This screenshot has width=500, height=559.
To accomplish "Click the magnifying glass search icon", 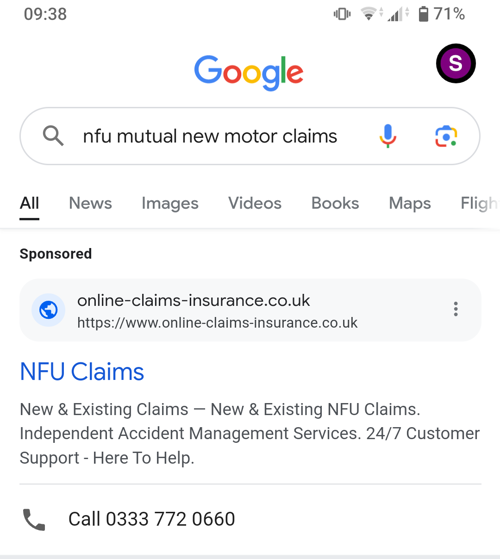I will (53, 136).
